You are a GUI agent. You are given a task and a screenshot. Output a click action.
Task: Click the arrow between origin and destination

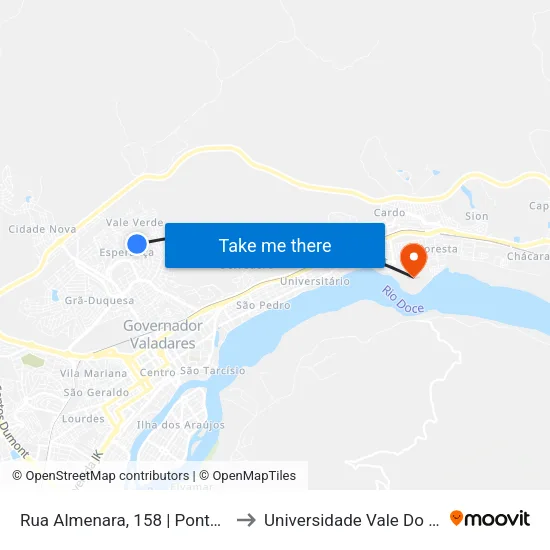coord(246,520)
